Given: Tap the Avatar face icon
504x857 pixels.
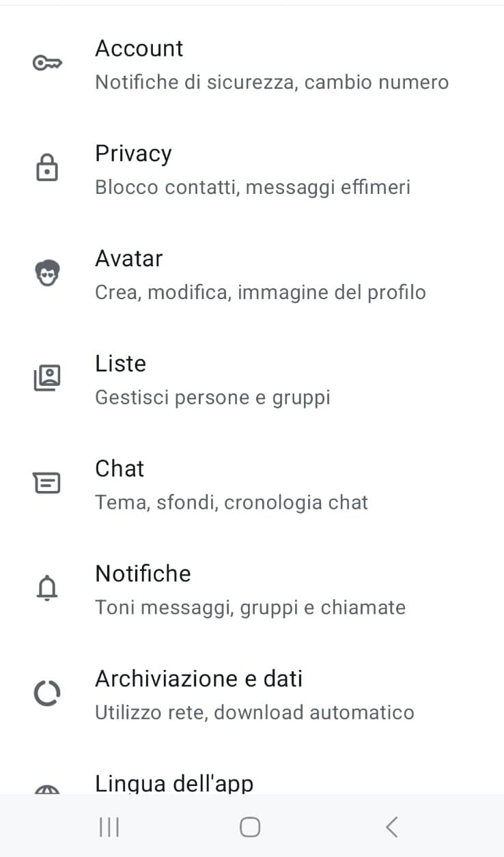Looking at the screenshot, I should 47,274.
